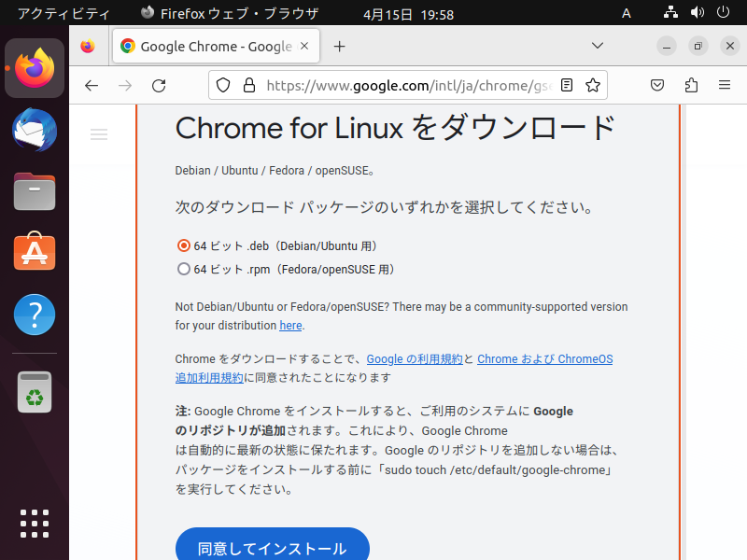747x560 pixels.
Task: Go back to previous page
Action: [92, 86]
